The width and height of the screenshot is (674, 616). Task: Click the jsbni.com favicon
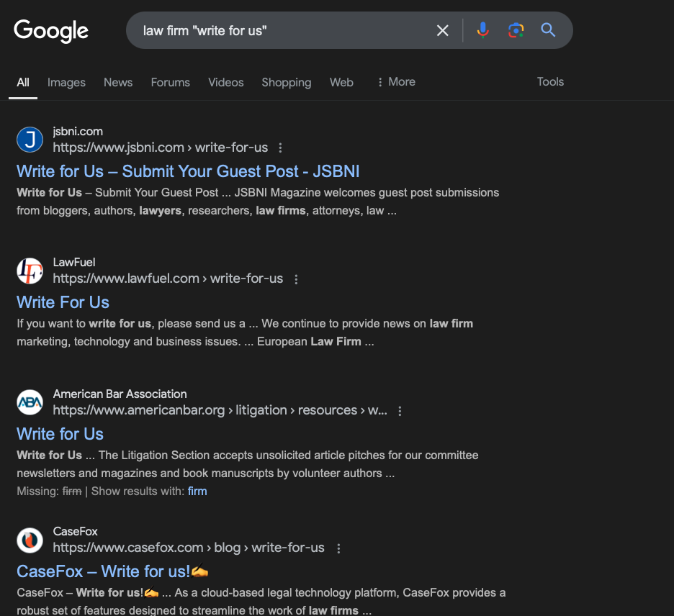coord(30,140)
